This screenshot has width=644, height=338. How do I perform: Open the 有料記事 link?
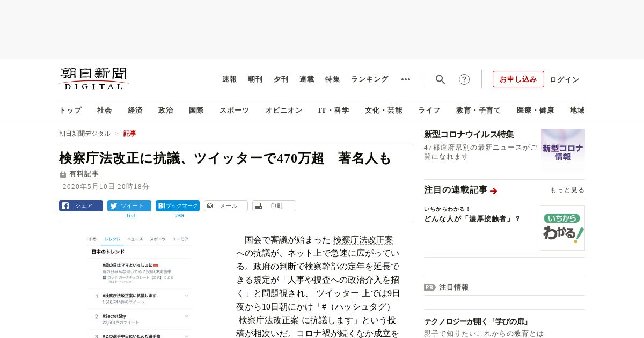click(x=84, y=174)
